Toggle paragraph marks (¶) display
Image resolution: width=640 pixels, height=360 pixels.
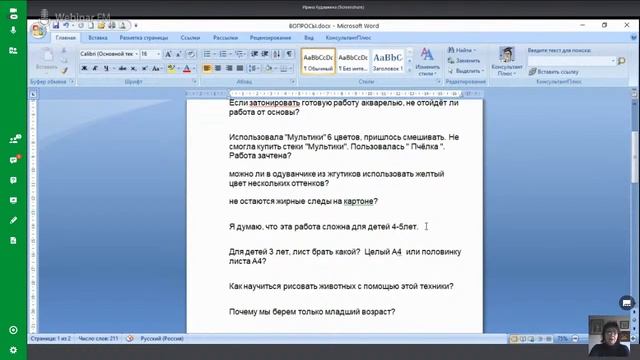289,54
